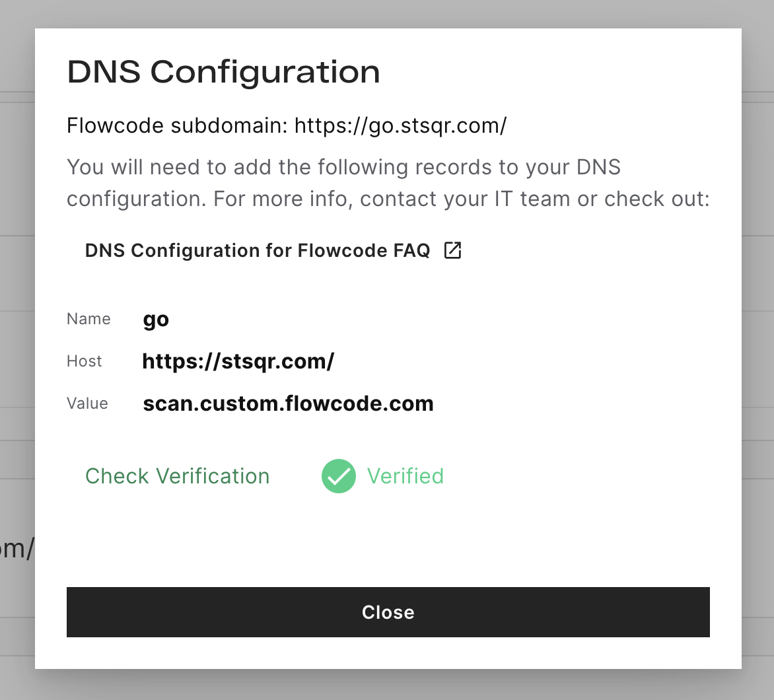774x700 pixels.
Task: Click the https://go.stsqr.com/ subdomain URL
Action: click(x=400, y=125)
